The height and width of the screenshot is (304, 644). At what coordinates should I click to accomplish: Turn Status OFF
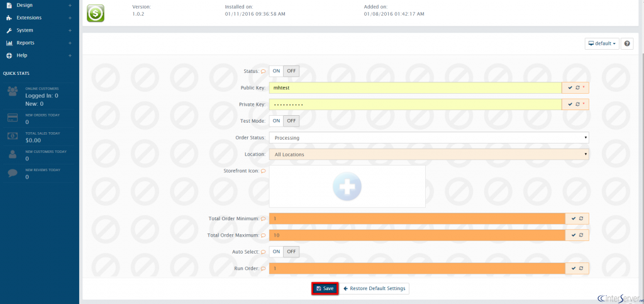coord(291,71)
